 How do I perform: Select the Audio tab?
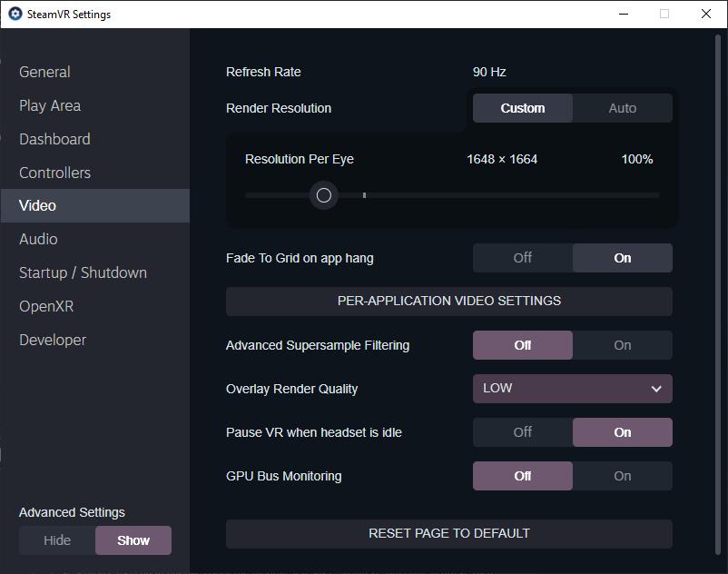(x=38, y=239)
